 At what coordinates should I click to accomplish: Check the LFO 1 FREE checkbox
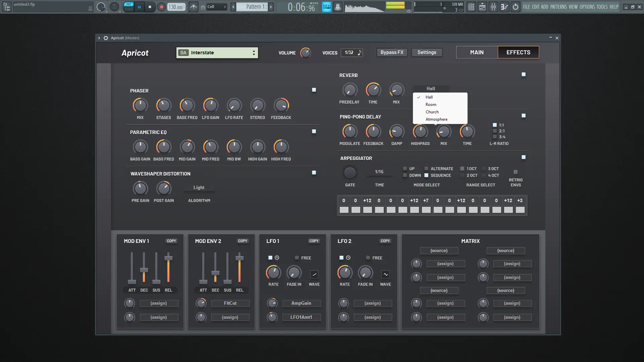coord(297,258)
